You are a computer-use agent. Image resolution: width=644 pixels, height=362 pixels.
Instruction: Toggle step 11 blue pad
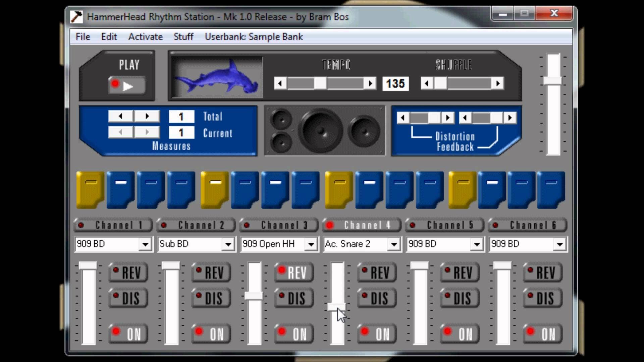point(399,190)
